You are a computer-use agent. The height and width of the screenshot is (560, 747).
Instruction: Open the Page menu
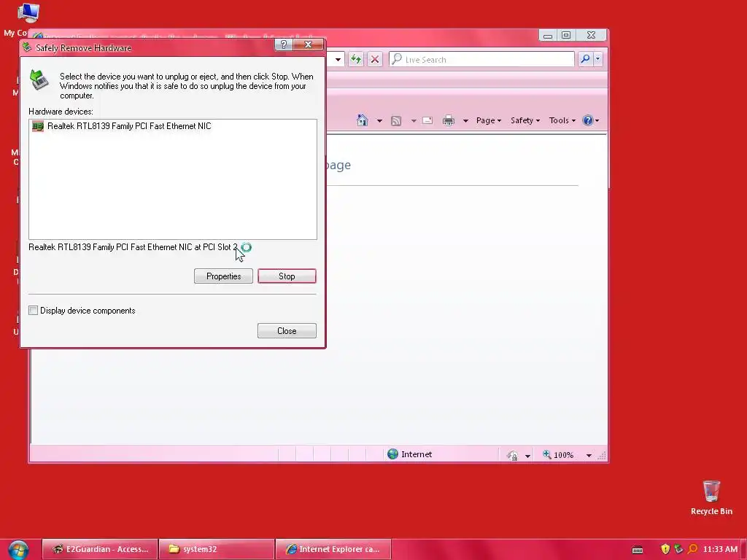(x=488, y=120)
